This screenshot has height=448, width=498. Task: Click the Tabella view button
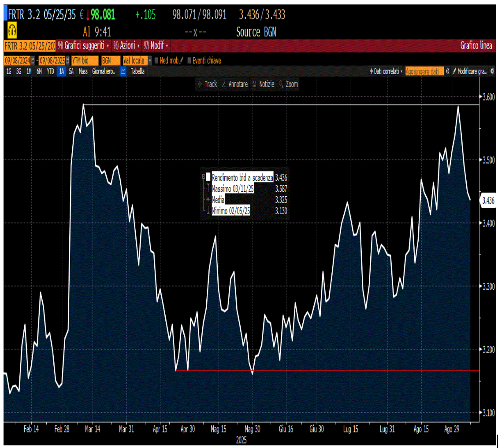pyautogui.click(x=138, y=71)
